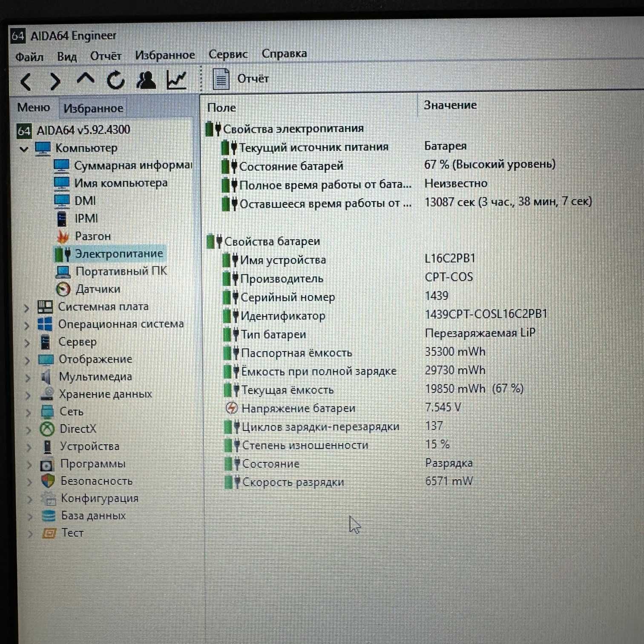
Task: Select the Свойства электропитания group row
Action: tap(285, 129)
